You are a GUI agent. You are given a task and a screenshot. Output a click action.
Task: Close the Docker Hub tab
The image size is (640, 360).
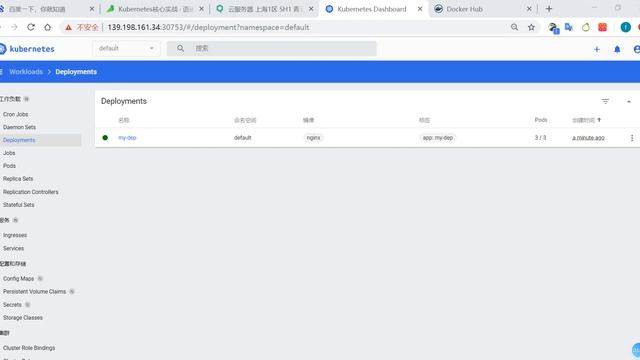[x=529, y=9]
